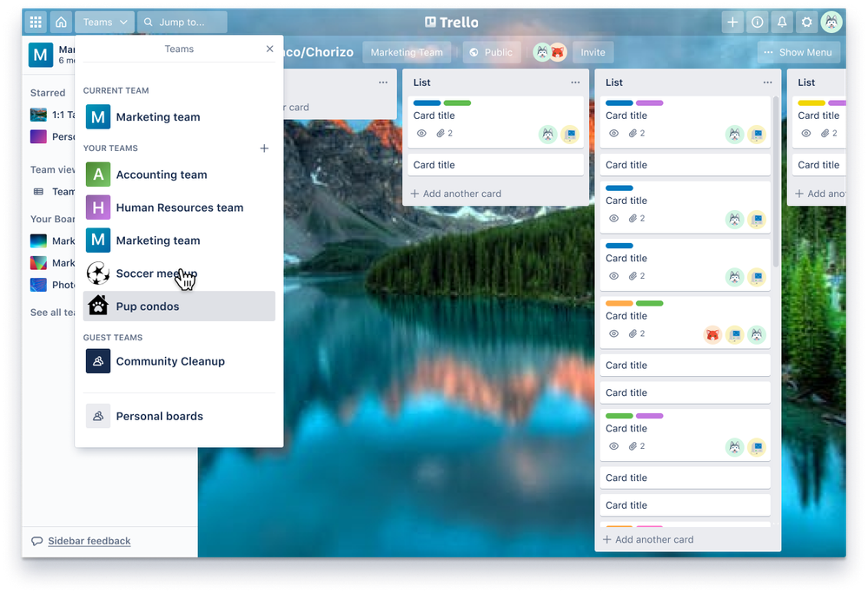Click red fox member avatar on third list card
This screenshot has width=868, height=593.
712,334
